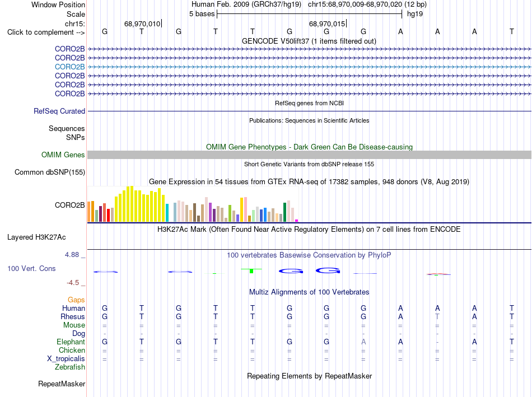
Task: Click the X_tropicalis species row label
Action: click(x=66, y=359)
